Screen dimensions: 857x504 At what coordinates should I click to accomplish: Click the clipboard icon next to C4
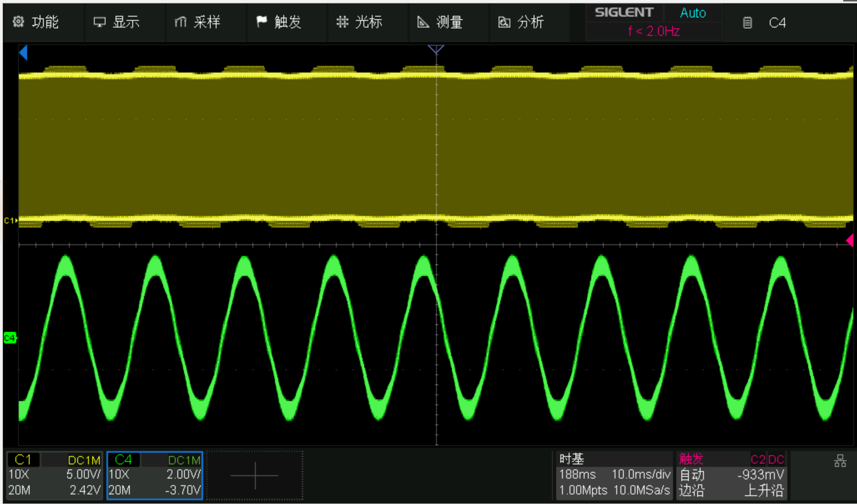coord(747,23)
